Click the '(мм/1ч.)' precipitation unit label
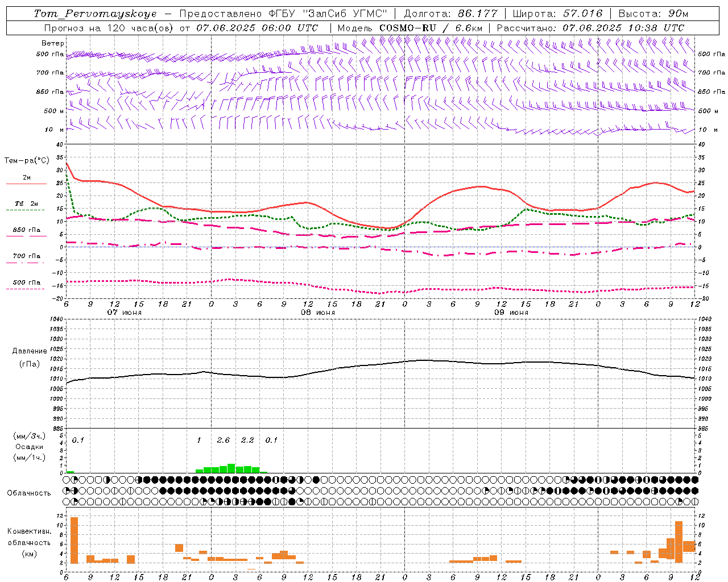Viewport: 728px width, 582px height. point(30,458)
